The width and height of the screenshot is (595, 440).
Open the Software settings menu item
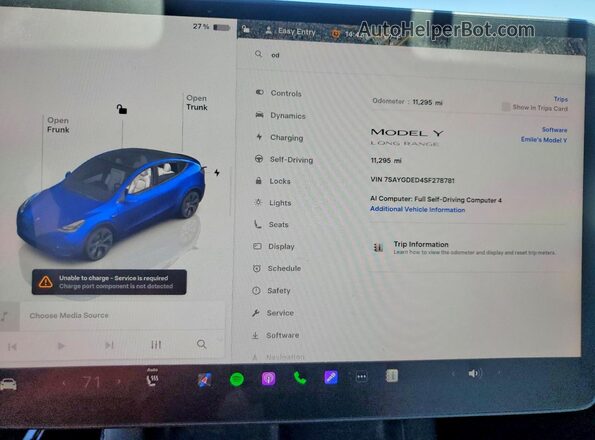(275, 335)
